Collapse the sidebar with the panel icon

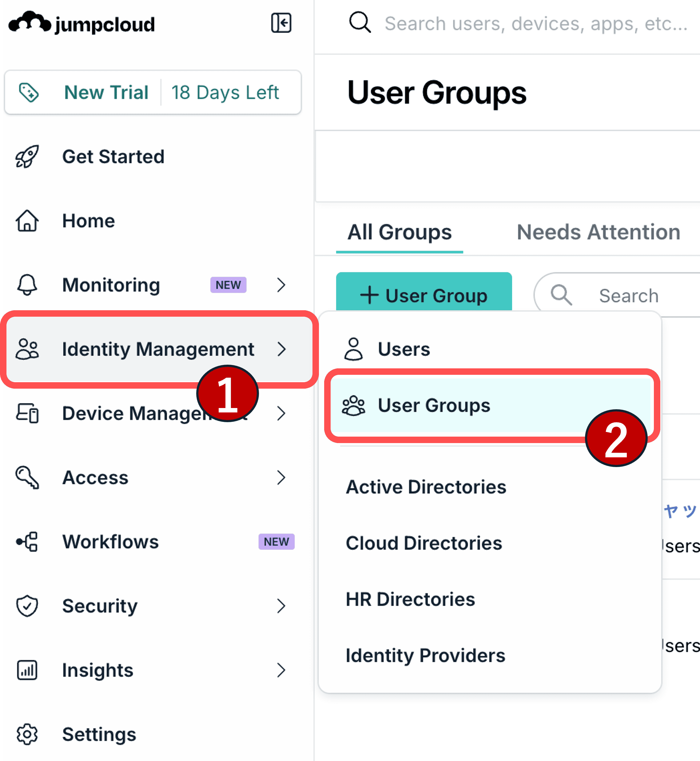pos(281,23)
